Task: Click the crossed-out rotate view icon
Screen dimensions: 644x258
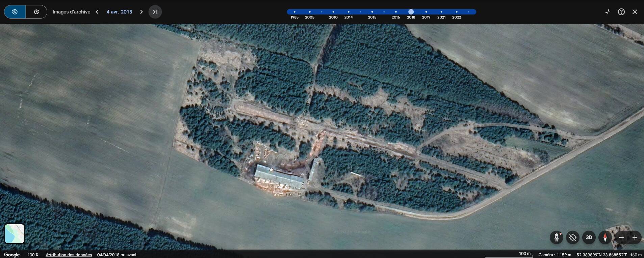Action: 573,237
